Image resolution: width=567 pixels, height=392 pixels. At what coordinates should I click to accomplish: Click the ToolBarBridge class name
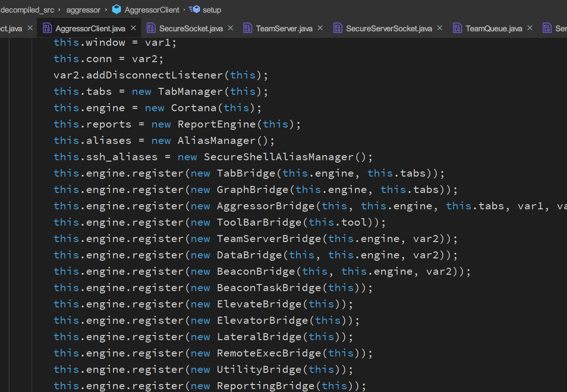(259, 222)
